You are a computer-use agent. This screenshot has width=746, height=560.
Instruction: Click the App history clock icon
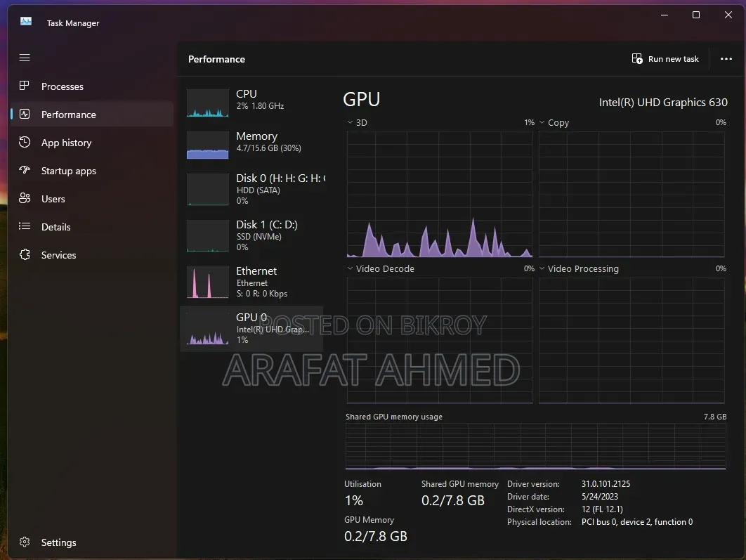tap(25, 142)
